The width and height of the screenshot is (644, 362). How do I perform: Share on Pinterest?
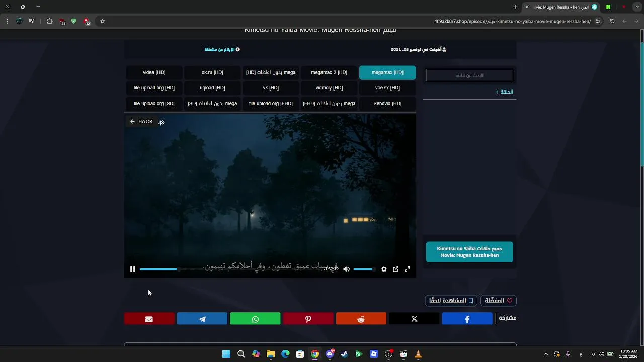coord(308,319)
